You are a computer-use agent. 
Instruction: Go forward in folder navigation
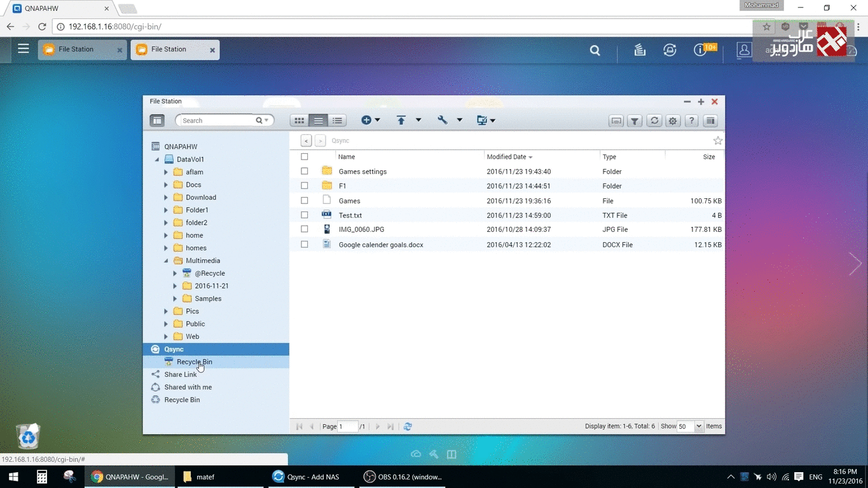click(x=320, y=140)
